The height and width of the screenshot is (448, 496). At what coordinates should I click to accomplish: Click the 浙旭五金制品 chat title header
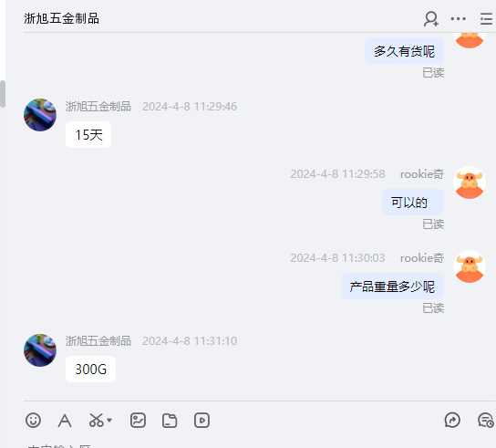tap(61, 18)
